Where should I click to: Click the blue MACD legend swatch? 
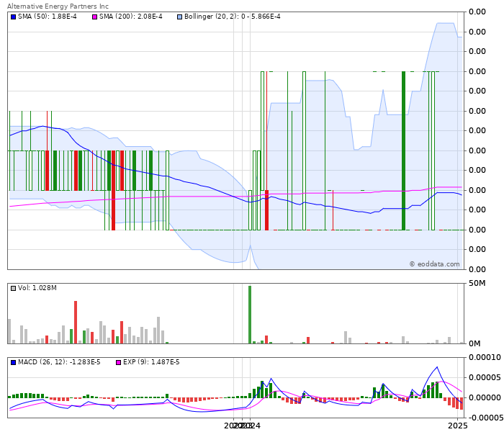(x=13, y=362)
